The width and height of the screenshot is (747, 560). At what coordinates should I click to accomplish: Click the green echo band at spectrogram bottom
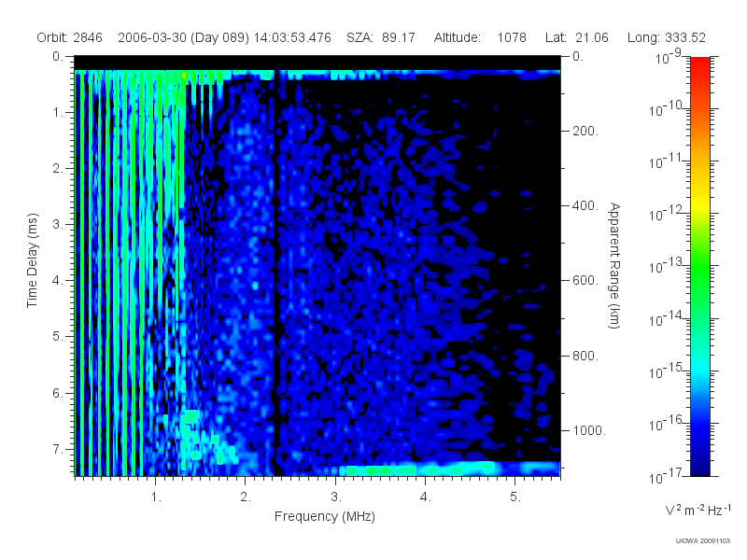[419, 469]
